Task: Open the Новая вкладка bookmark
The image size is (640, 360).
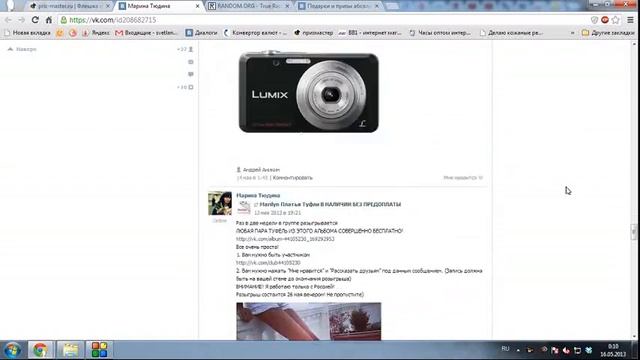Action: (27, 33)
